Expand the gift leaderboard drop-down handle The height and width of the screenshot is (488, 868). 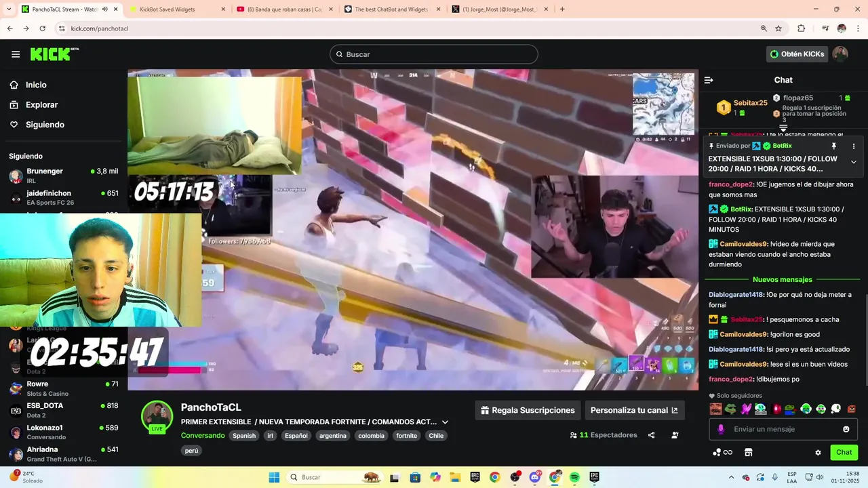[783, 128]
